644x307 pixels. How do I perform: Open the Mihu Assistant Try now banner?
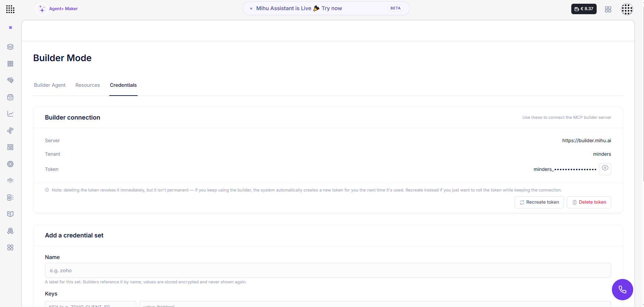click(x=326, y=8)
